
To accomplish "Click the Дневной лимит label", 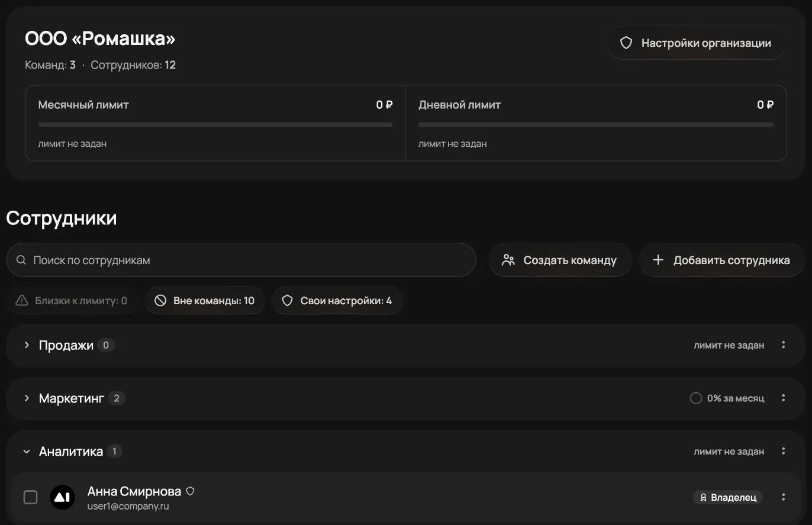I will click(x=460, y=105).
